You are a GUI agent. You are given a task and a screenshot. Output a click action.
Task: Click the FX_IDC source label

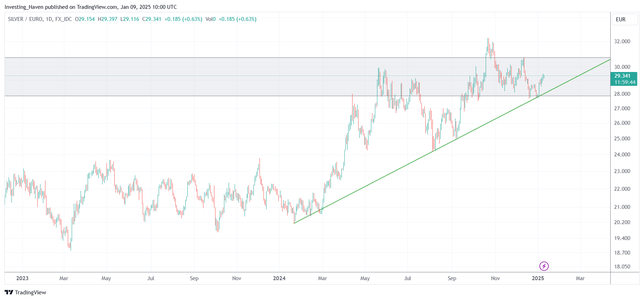click(x=64, y=19)
